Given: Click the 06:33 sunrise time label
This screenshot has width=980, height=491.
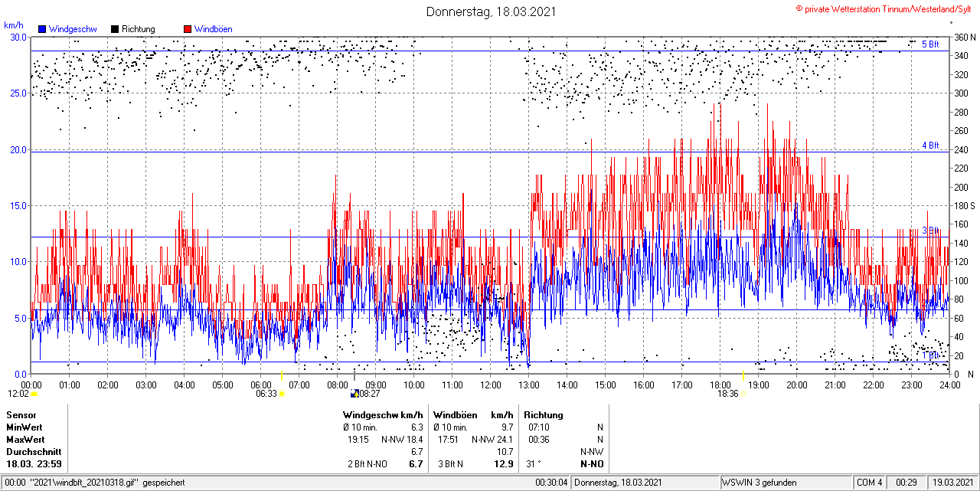Looking at the screenshot, I should point(266,394).
